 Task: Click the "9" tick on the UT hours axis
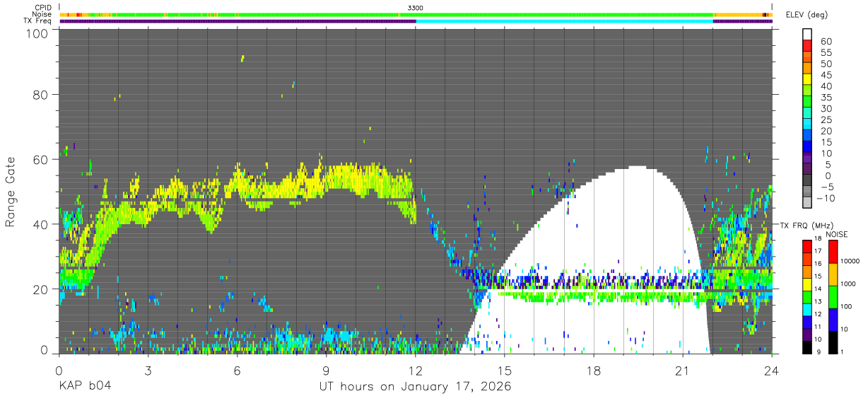click(327, 370)
